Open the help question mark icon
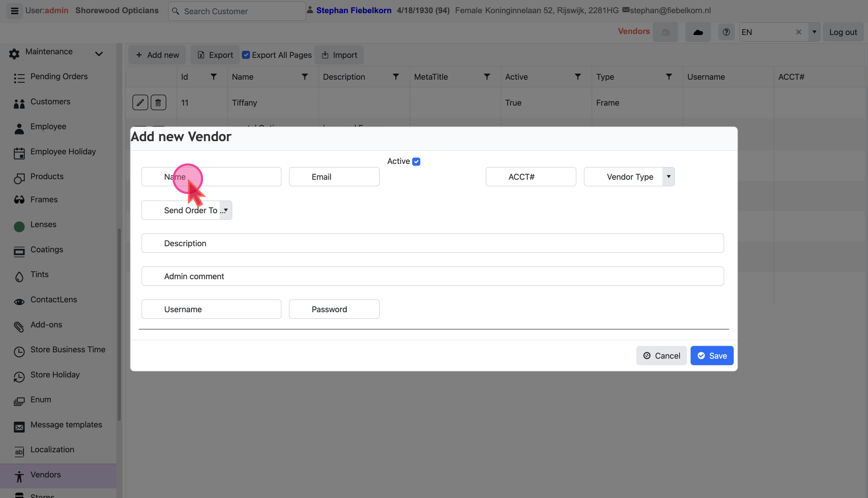The width and height of the screenshot is (868, 498). point(726,32)
